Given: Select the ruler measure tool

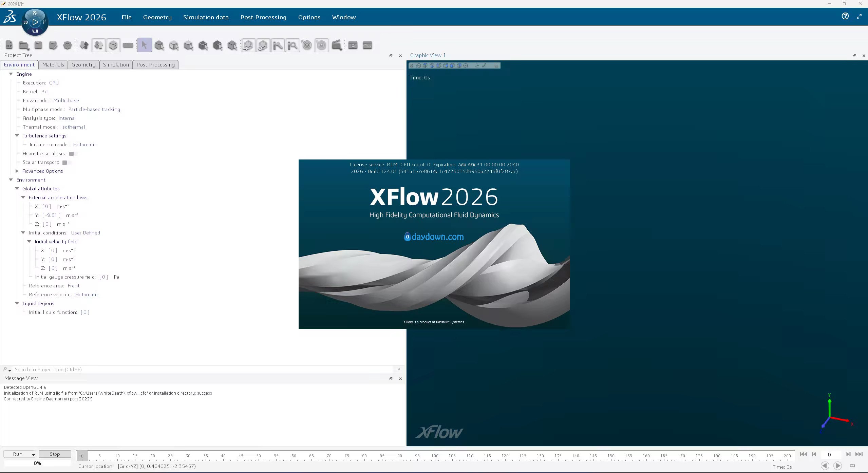Looking at the screenshot, I should pos(128,45).
